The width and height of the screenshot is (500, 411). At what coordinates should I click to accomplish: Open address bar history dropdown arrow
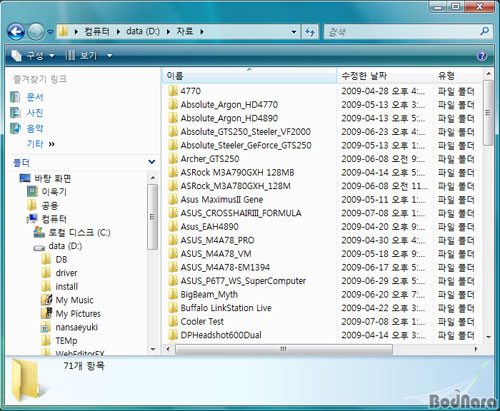294,32
